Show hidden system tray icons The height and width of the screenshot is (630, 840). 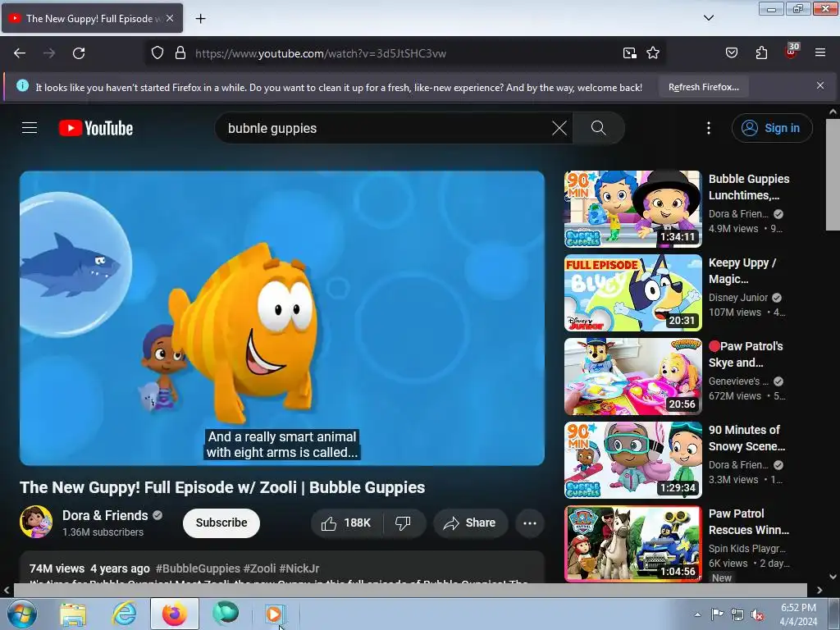coord(697,614)
